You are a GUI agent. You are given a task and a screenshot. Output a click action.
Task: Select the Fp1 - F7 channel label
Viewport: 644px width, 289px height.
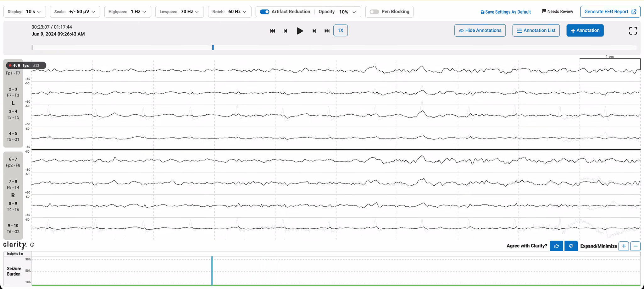pyautogui.click(x=13, y=73)
